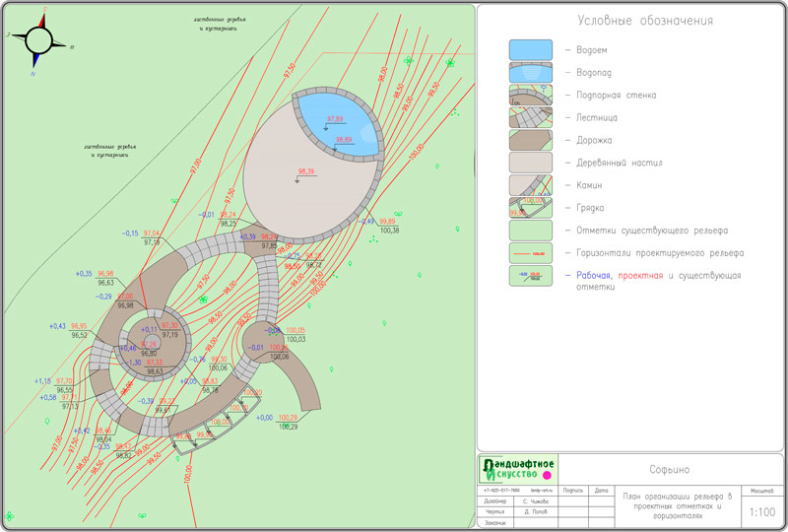This screenshot has height=532, width=788.
Task: Click the Заказчик row label
Action: [494, 523]
